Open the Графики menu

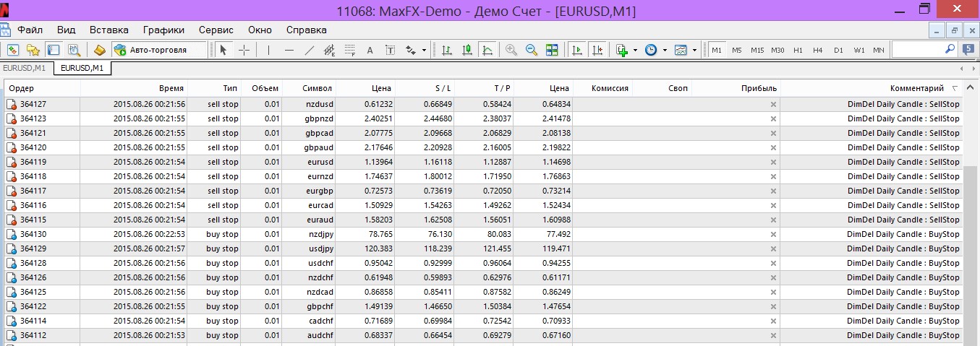[x=163, y=30]
